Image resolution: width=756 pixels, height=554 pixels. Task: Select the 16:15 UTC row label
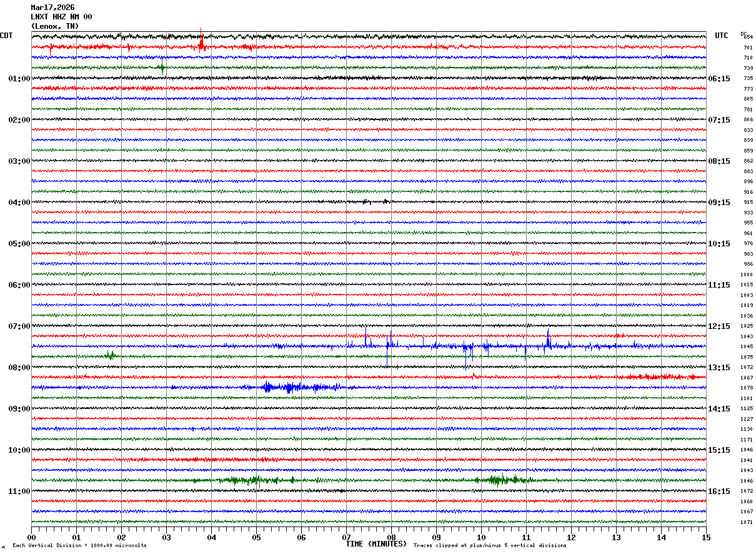(x=719, y=491)
